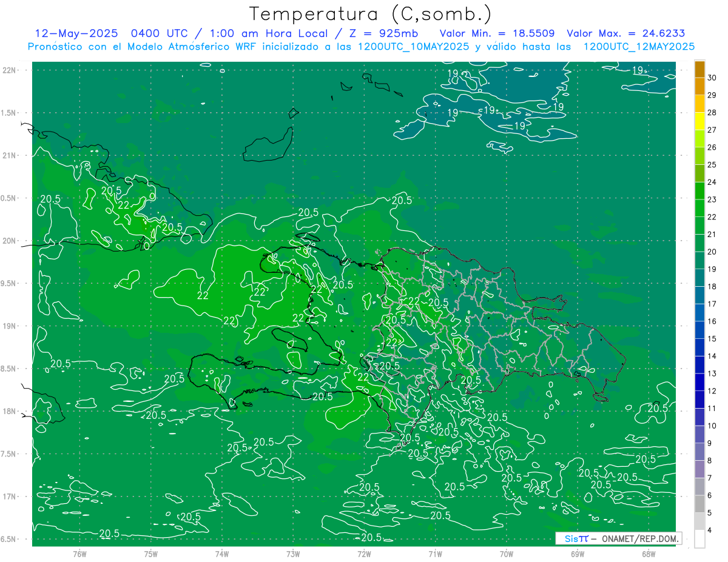Viewport: 728px width, 562px height.
Task: Click the '22N' latitude axis label
Action: (x=8, y=70)
